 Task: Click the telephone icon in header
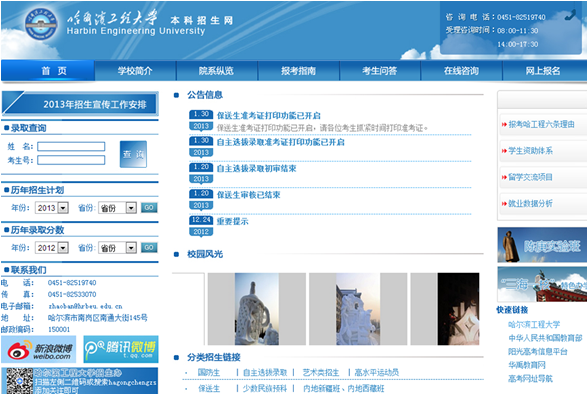coord(570,15)
